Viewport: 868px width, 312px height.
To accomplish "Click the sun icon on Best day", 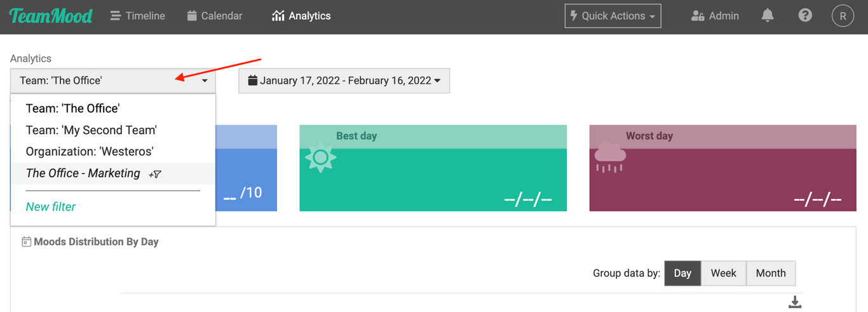I will point(320,157).
